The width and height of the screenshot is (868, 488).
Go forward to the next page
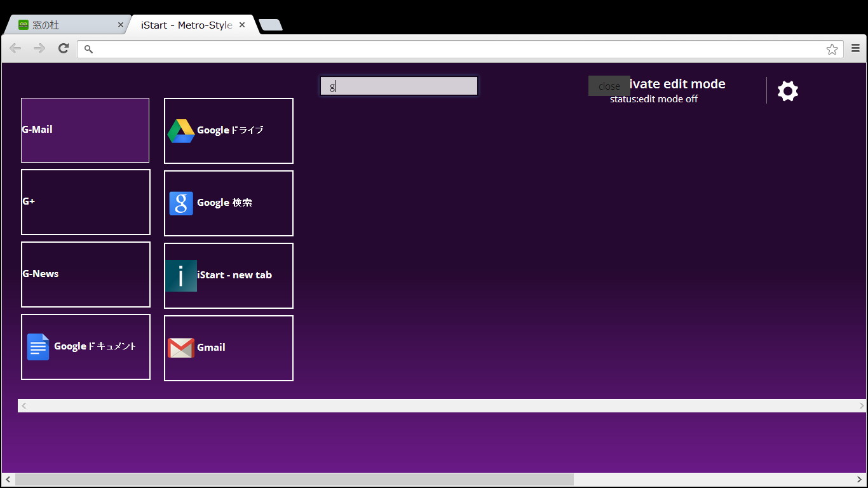pyautogui.click(x=39, y=48)
